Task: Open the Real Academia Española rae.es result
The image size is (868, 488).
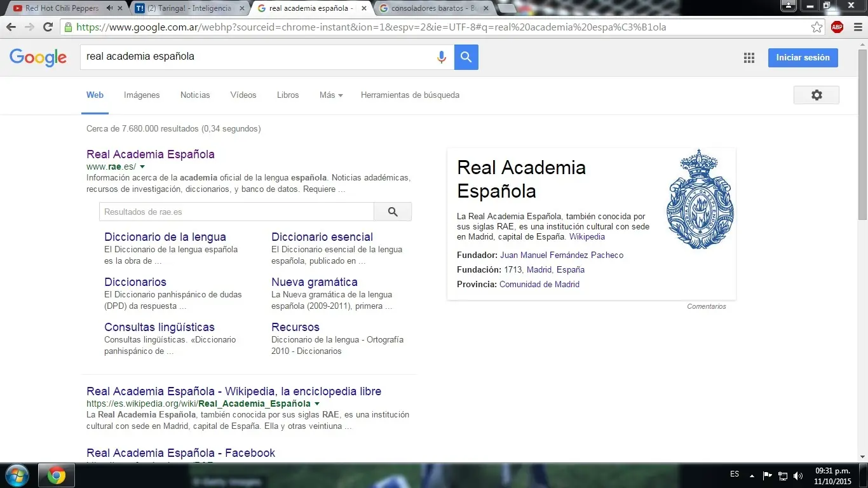Action: pyautogui.click(x=151, y=154)
